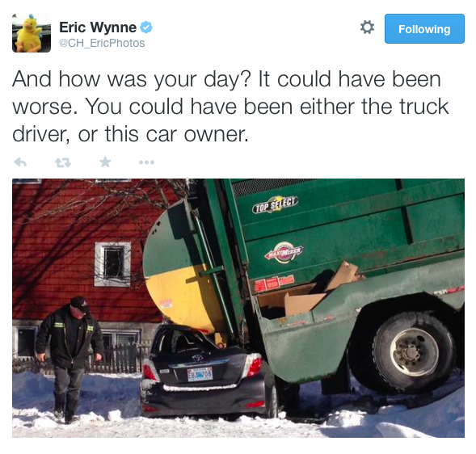Screen dimensions: 476x454
Task: Reply to the tweet with the arrow icon
Action: 20,162
